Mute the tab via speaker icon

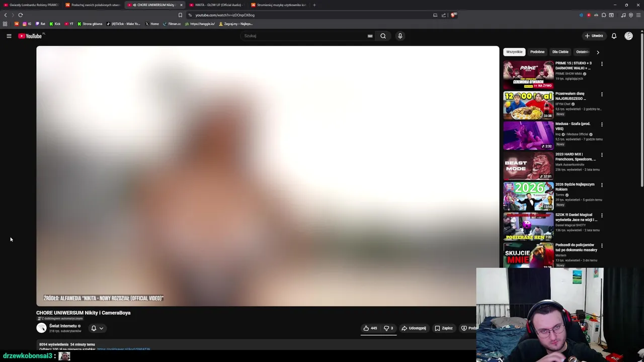click(x=134, y=5)
